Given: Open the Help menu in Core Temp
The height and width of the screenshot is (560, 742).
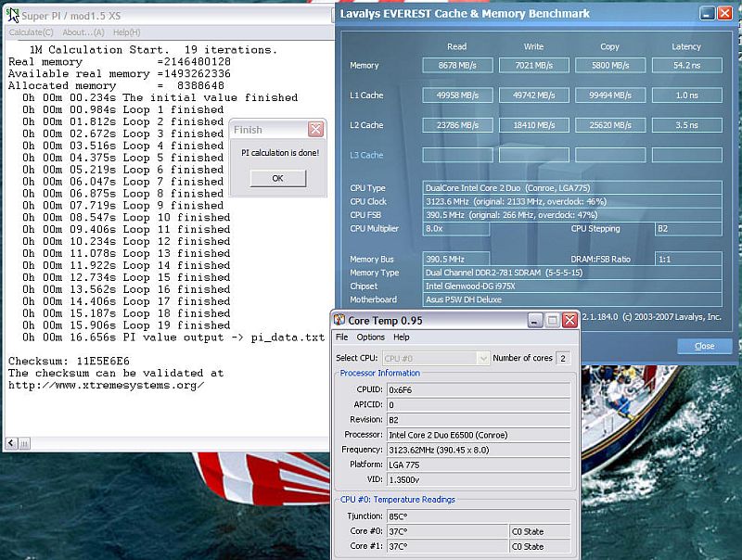Looking at the screenshot, I should [402, 337].
